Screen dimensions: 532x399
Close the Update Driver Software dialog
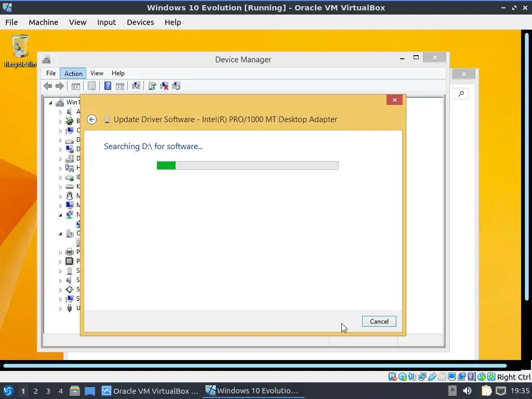click(x=395, y=100)
